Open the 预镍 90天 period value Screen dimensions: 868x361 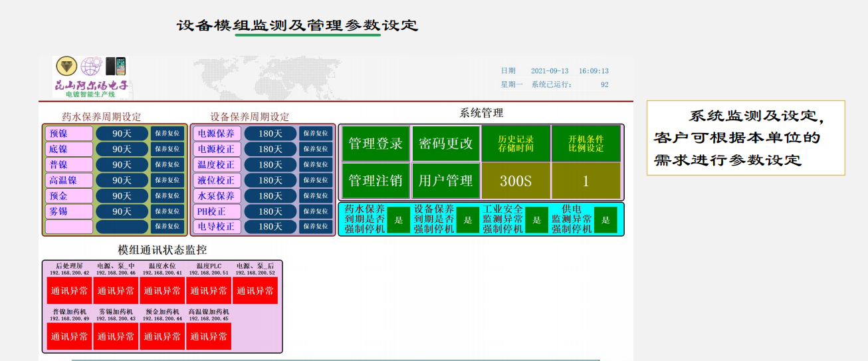click(x=122, y=134)
